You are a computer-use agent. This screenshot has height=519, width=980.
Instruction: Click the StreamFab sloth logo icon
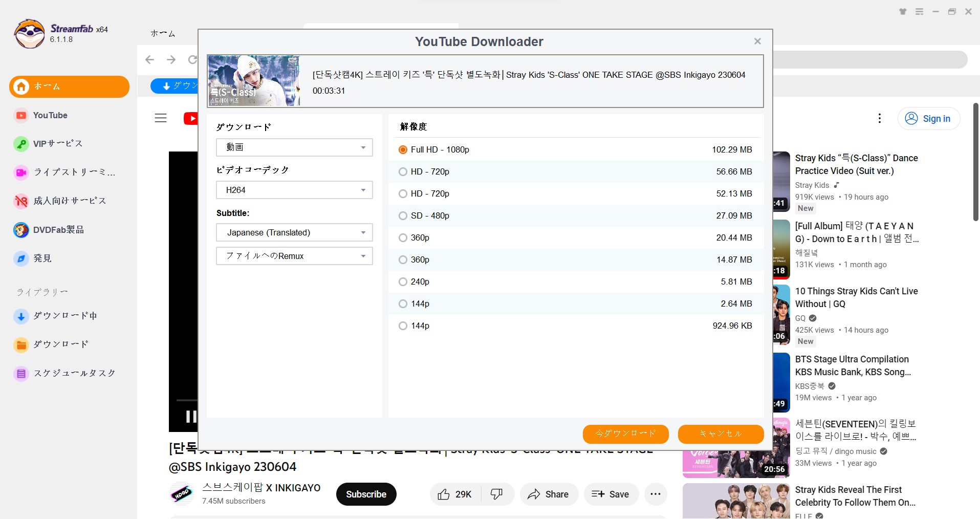pyautogui.click(x=29, y=34)
